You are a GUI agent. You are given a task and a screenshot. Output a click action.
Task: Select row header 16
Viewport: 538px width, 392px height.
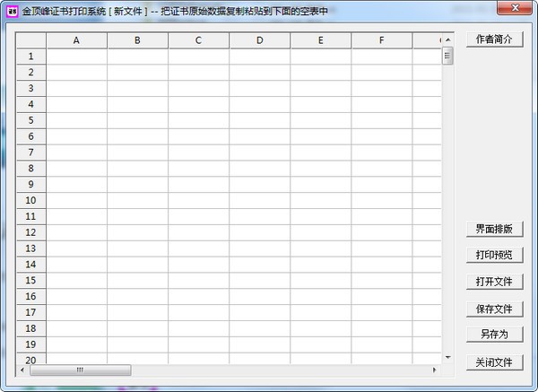pos(31,297)
